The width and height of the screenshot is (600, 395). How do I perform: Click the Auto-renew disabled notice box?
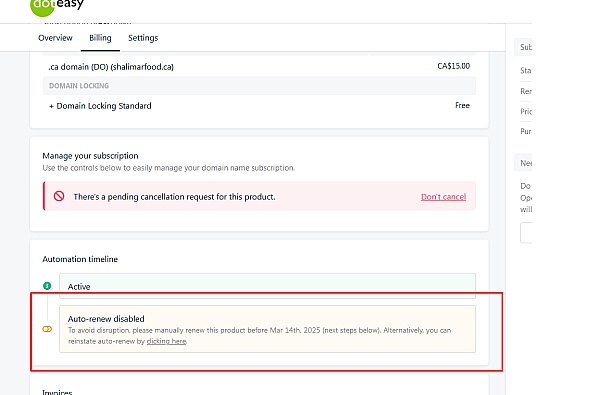coord(267,329)
